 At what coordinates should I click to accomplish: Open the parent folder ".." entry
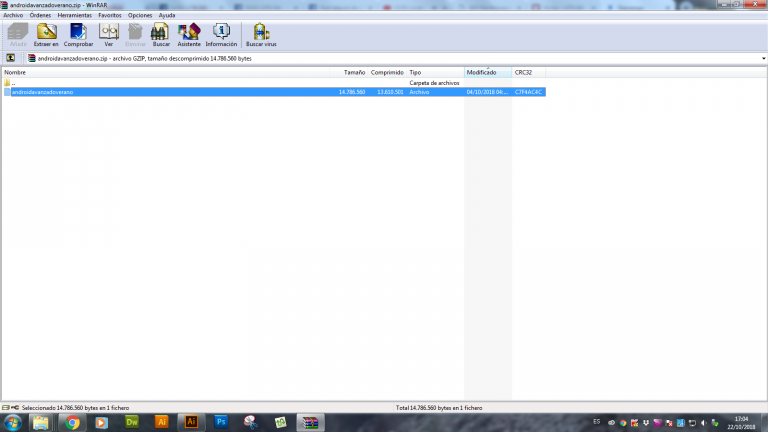click(12, 82)
